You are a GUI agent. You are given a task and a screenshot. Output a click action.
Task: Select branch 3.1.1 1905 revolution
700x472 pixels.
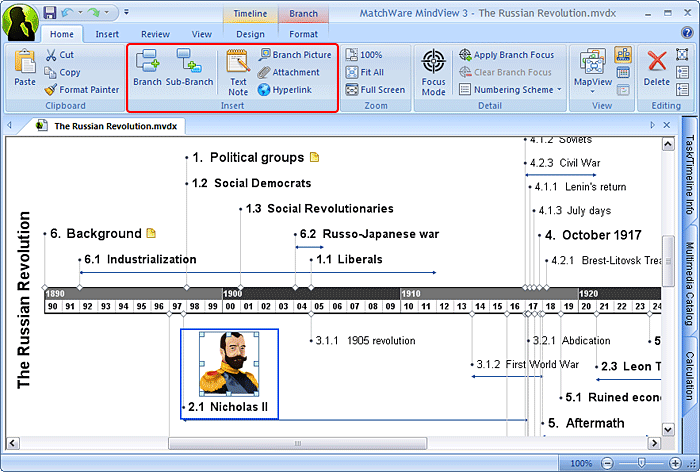365,340
